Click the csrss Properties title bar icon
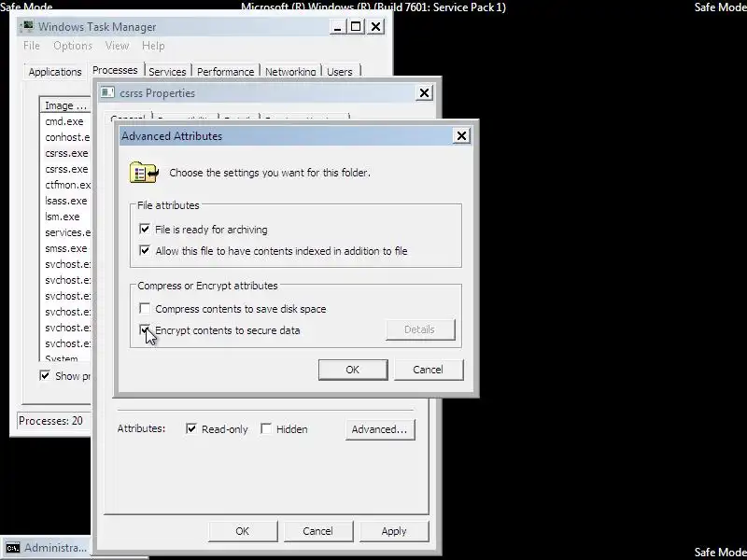Image resolution: width=747 pixels, height=560 pixels. click(x=107, y=92)
